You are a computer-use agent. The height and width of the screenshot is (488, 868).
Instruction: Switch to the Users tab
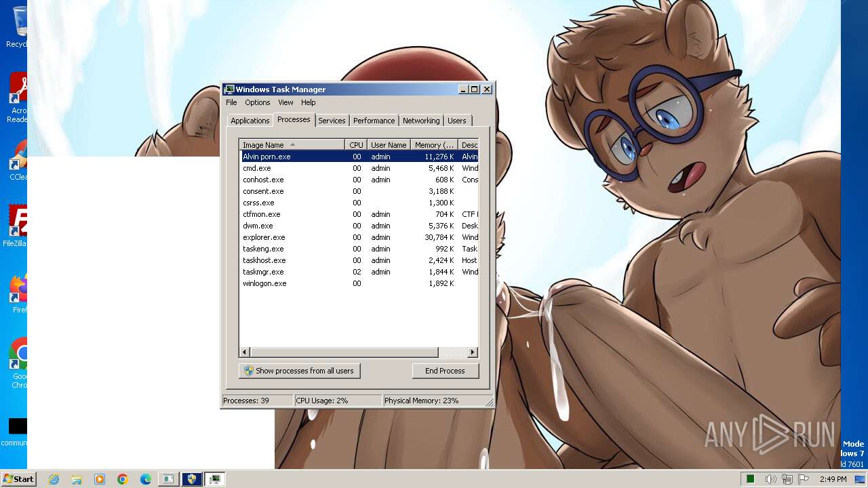coord(457,121)
